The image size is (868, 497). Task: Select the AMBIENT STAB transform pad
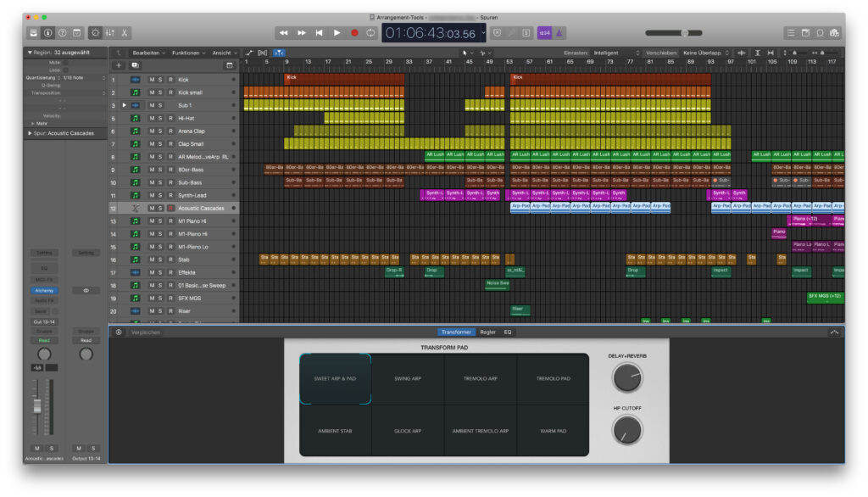336,431
